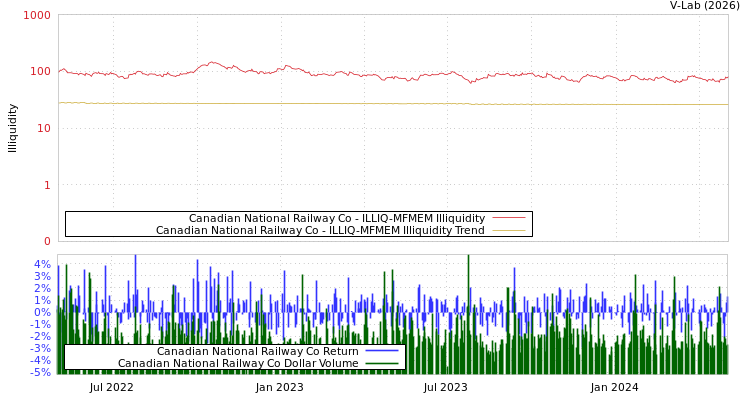The height and width of the screenshot is (400, 750).
Task: Click the Canadian National Railway Co Dollar Volume label
Action: (238, 363)
